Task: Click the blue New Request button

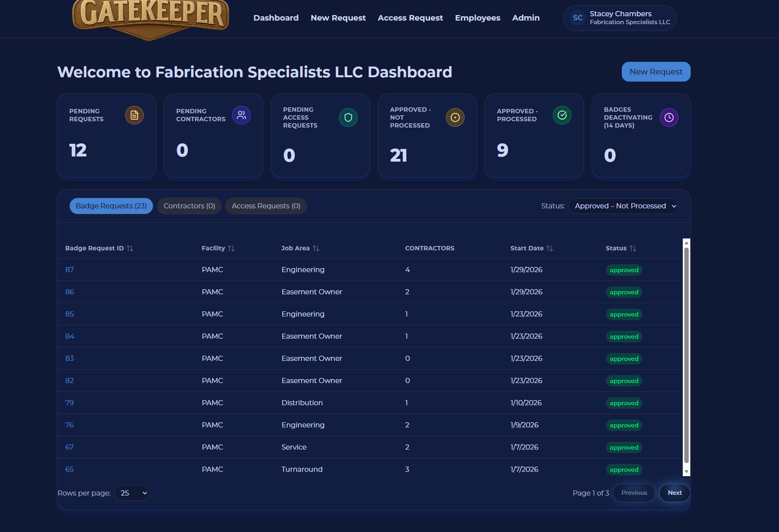Action: (656, 72)
